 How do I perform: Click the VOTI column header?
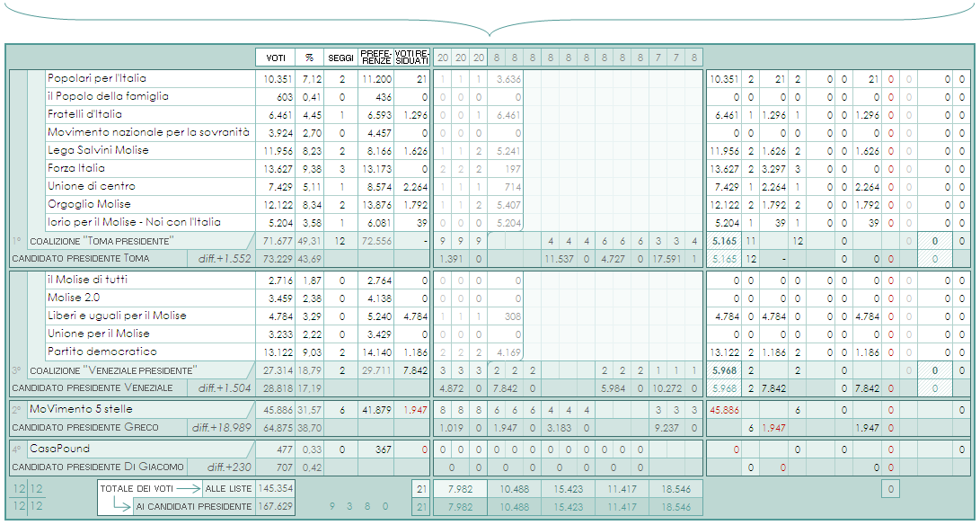275,58
